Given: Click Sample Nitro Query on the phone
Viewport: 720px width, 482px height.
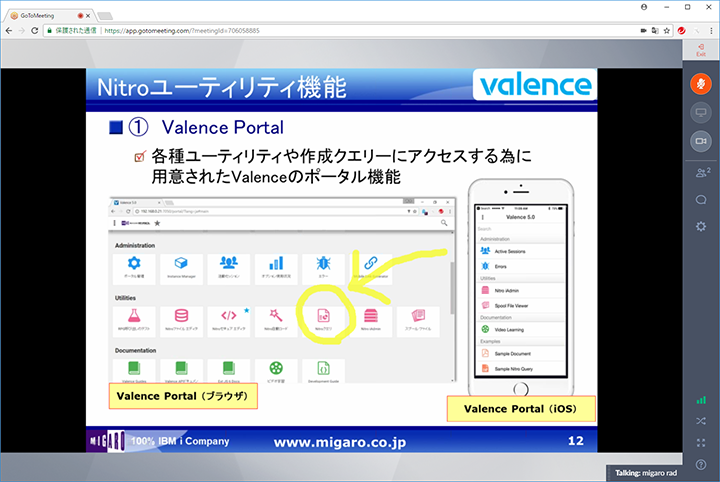Looking at the screenshot, I should coord(519,369).
